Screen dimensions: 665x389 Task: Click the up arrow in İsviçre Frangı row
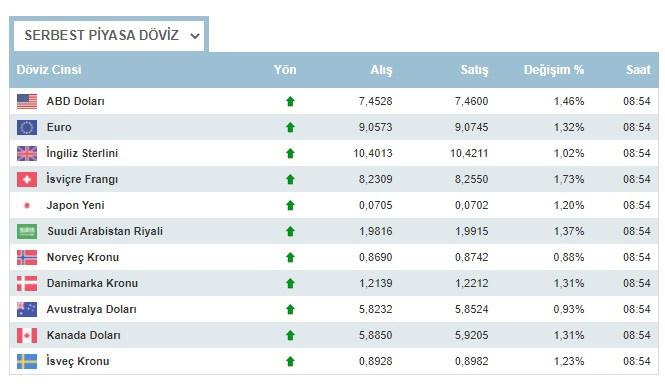[x=290, y=179]
